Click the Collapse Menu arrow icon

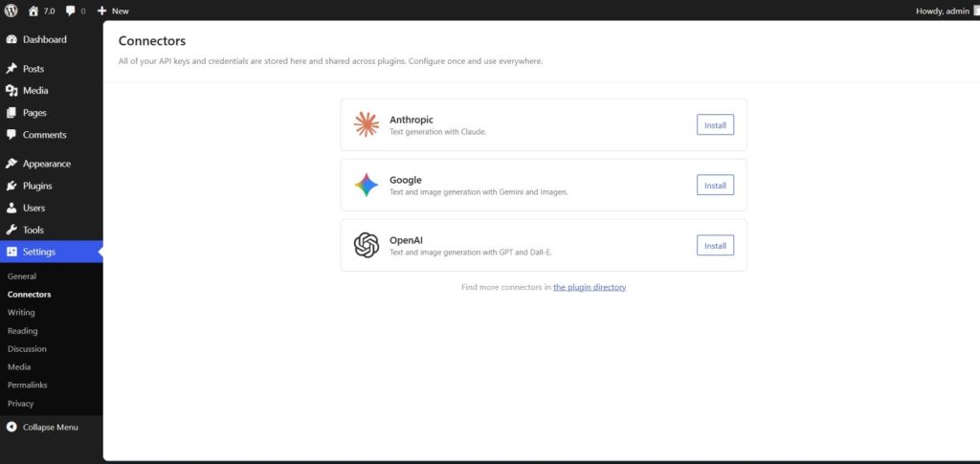coord(11,427)
